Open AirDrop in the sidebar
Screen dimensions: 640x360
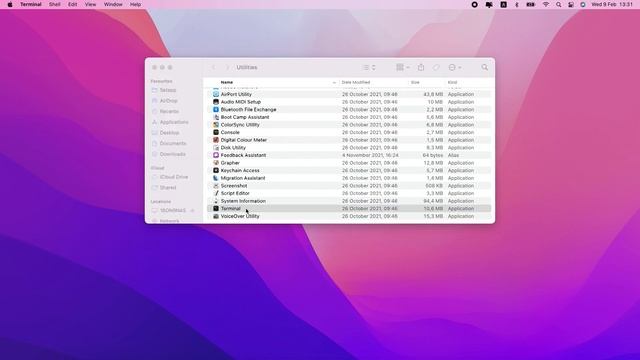[x=168, y=101]
